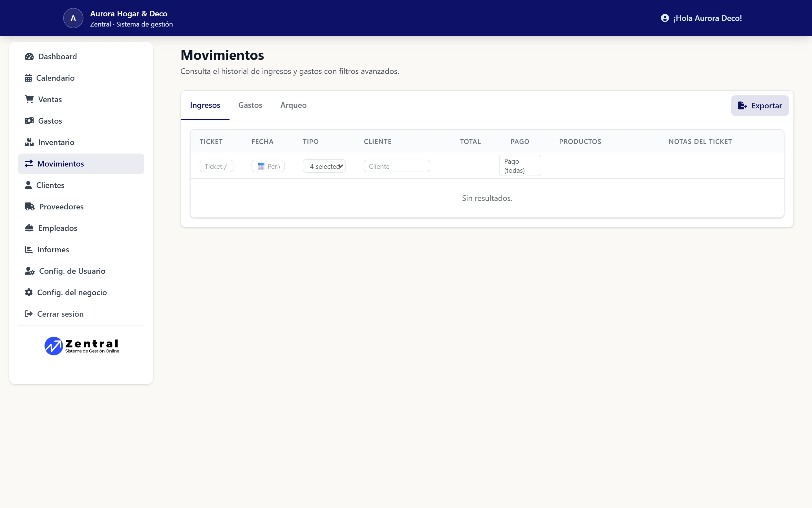This screenshot has width=812, height=508.
Task: Click the Calendario calendar icon
Action: click(28, 78)
